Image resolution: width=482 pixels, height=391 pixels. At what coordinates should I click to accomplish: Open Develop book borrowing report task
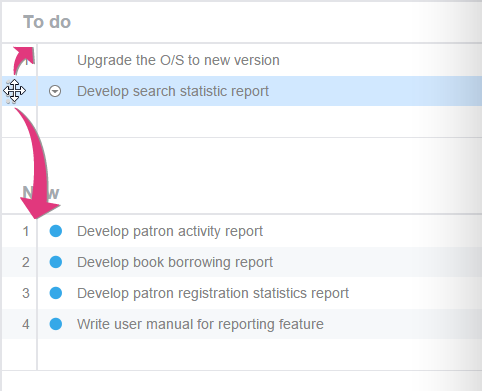[175, 262]
